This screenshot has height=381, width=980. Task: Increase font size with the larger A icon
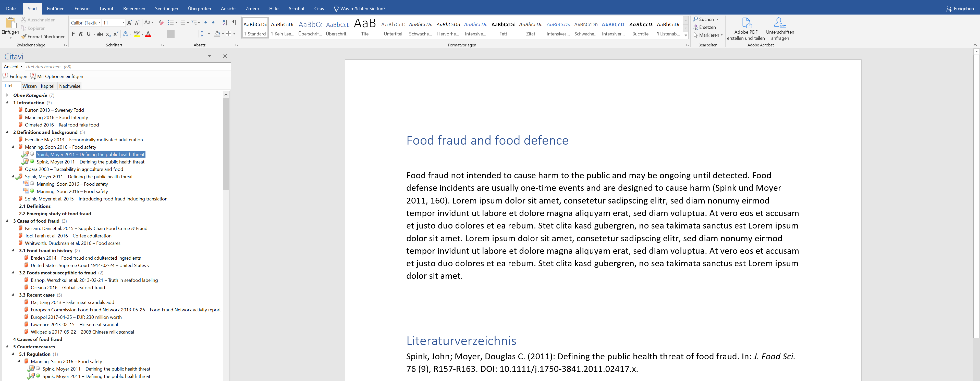pyautogui.click(x=129, y=23)
